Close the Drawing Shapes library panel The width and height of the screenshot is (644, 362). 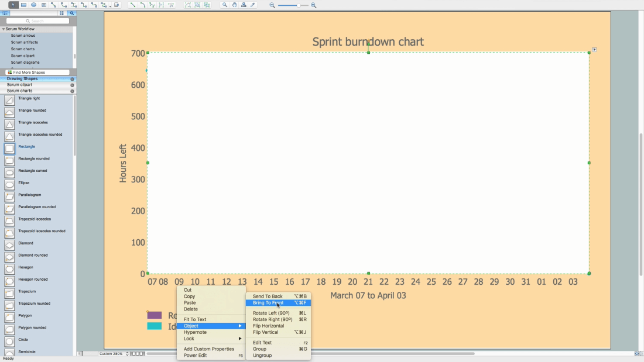pos(73,79)
